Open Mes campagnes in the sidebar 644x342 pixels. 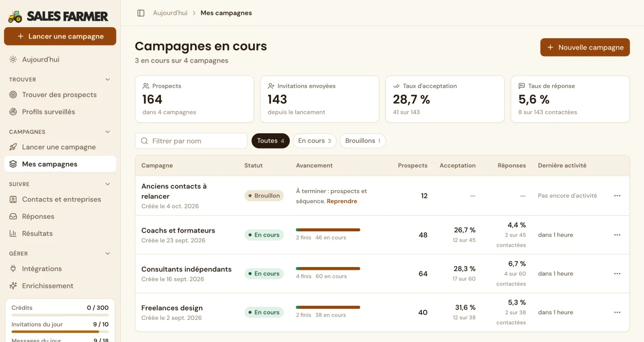(60, 164)
